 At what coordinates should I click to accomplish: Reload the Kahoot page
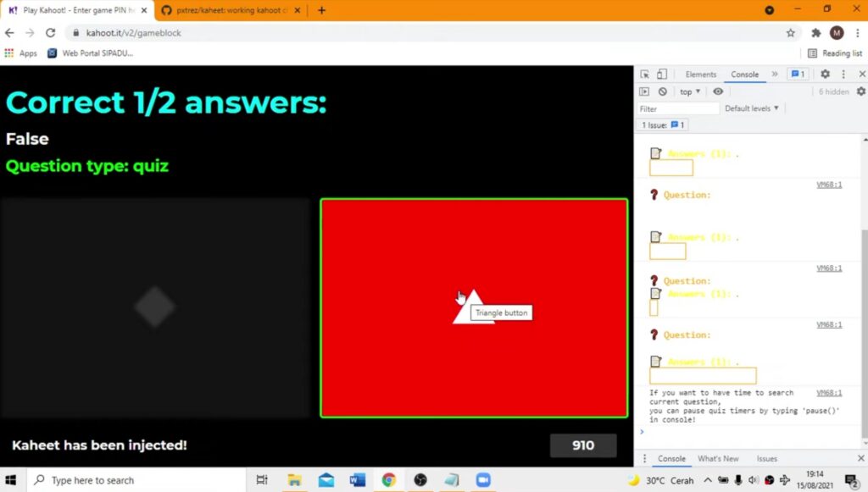[50, 33]
